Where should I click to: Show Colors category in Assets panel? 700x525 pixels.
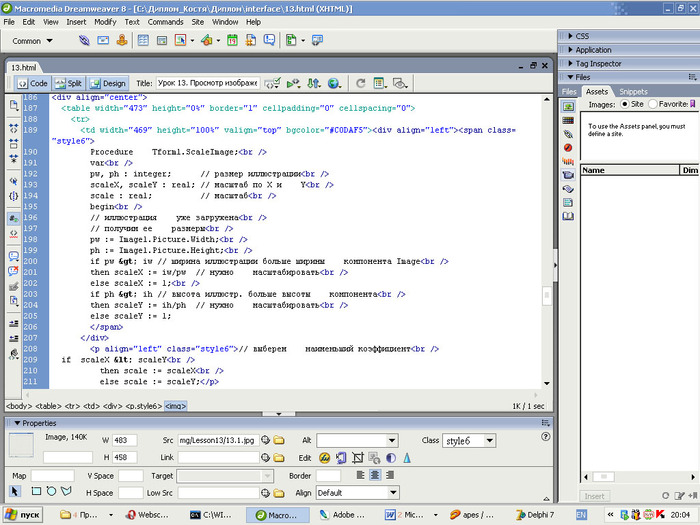click(568, 120)
